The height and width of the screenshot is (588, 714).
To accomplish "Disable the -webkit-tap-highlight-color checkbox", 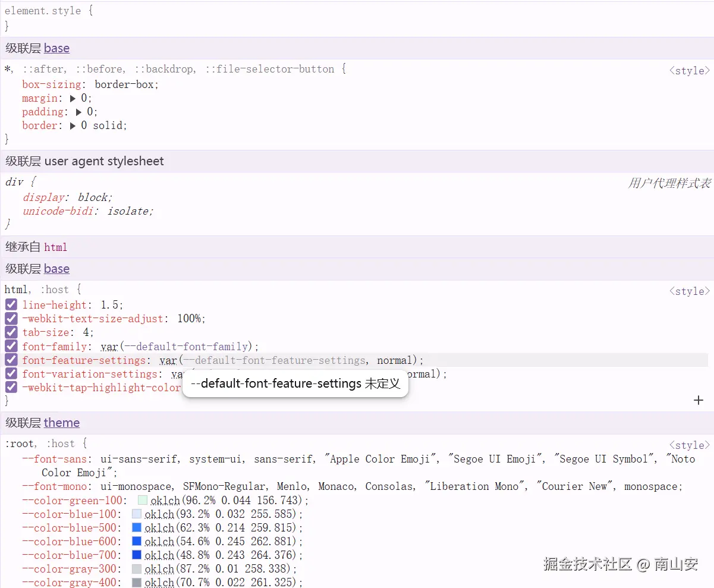I will tap(11, 388).
